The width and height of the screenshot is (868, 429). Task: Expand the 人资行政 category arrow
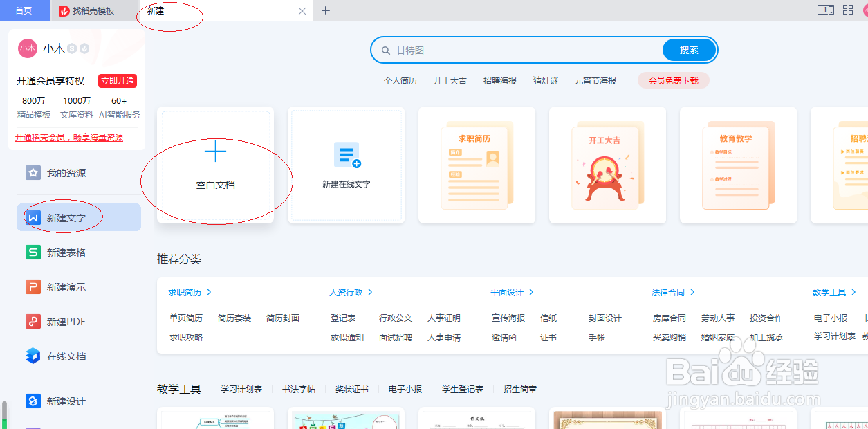tap(370, 293)
